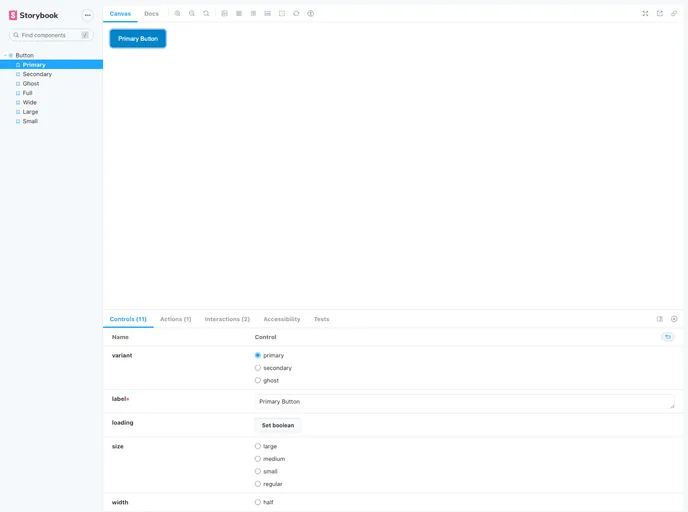
Task: Copy the story link with the link icon
Action: pyautogui.click(x=674, y=14)
